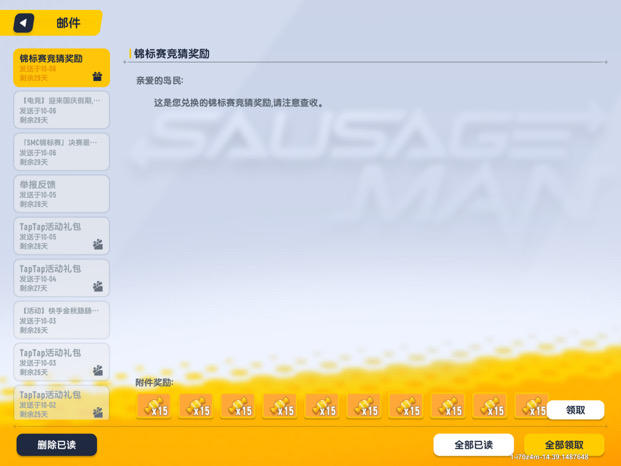The width and height of the screenshot is (621, 466).
Task: Open the 【电竞】迎来国庆假期 mail
Action: [x=61, y=110]
